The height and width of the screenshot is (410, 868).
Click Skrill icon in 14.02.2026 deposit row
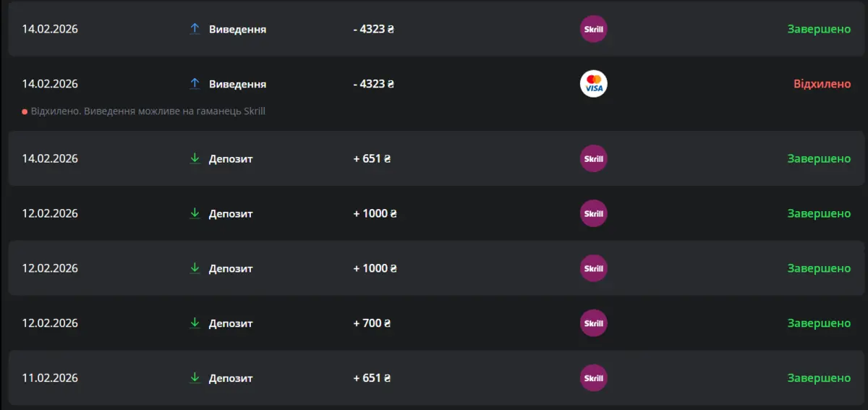(x=593, y=158)
